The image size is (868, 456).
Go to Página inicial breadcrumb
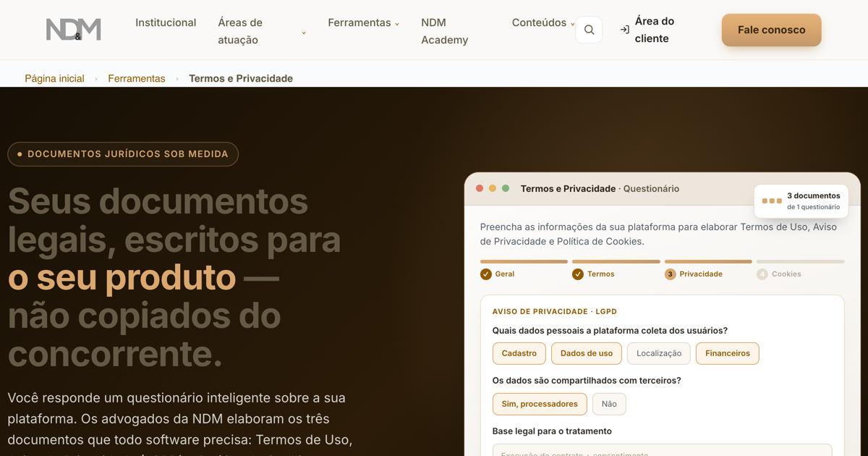[54, 78]
